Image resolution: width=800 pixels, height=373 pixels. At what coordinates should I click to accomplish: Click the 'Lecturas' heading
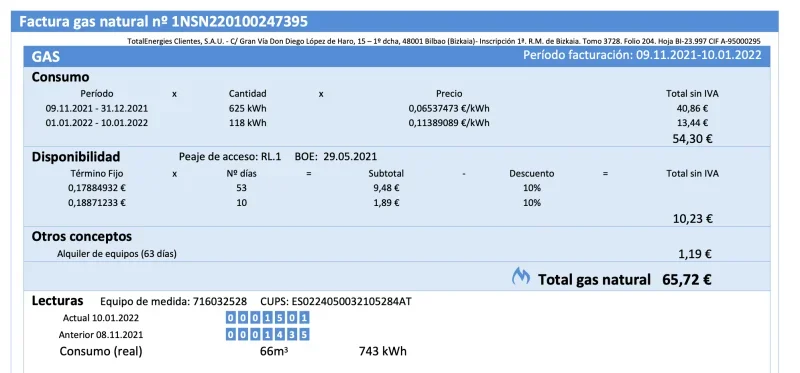coord(57,301)
